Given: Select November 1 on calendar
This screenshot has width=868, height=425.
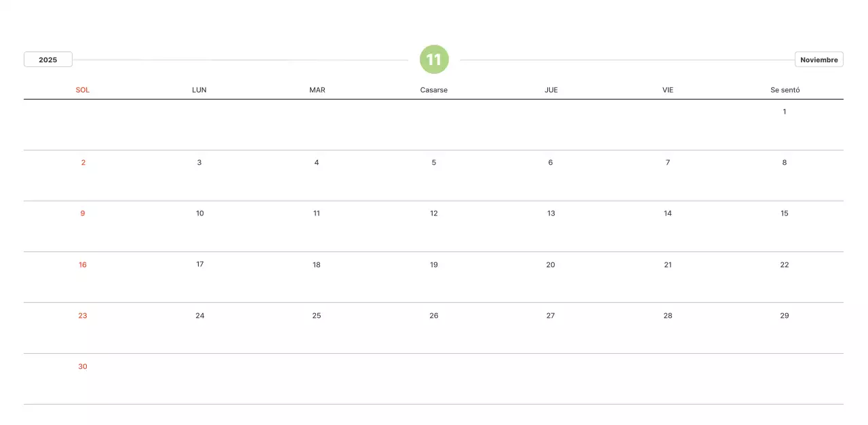Looking at the screenshot, I should [x=785, y=112].
